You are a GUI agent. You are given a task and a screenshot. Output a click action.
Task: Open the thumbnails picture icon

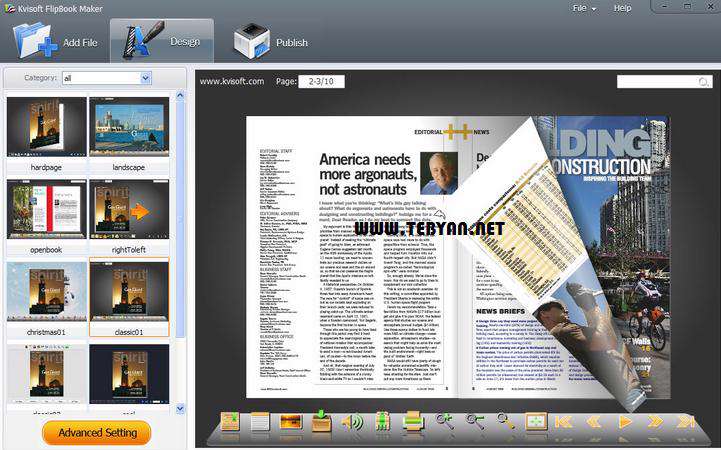coord(291,422)
